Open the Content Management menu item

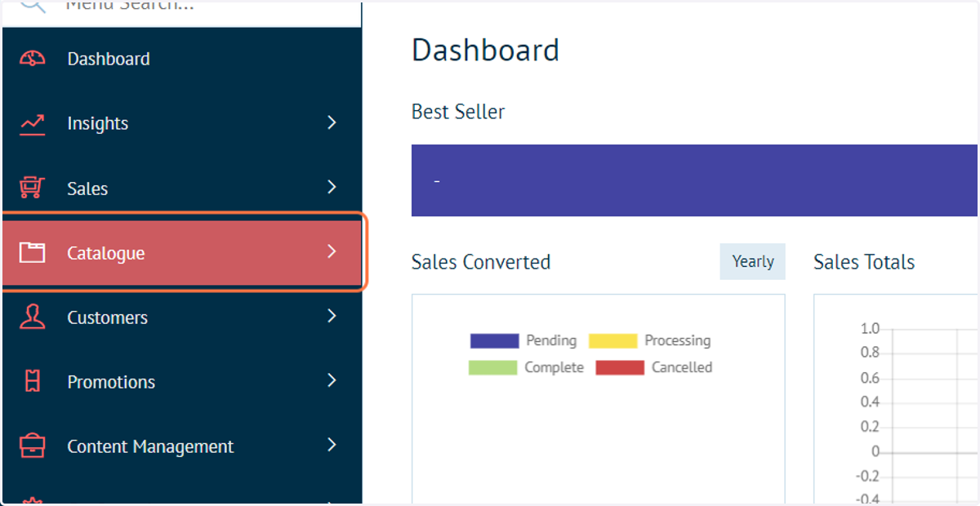point(181,446)
